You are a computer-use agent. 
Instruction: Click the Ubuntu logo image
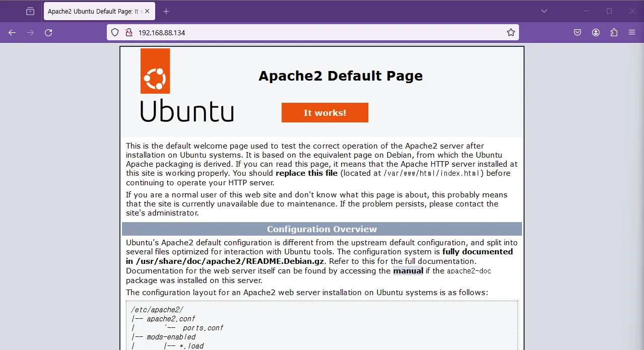186,85
